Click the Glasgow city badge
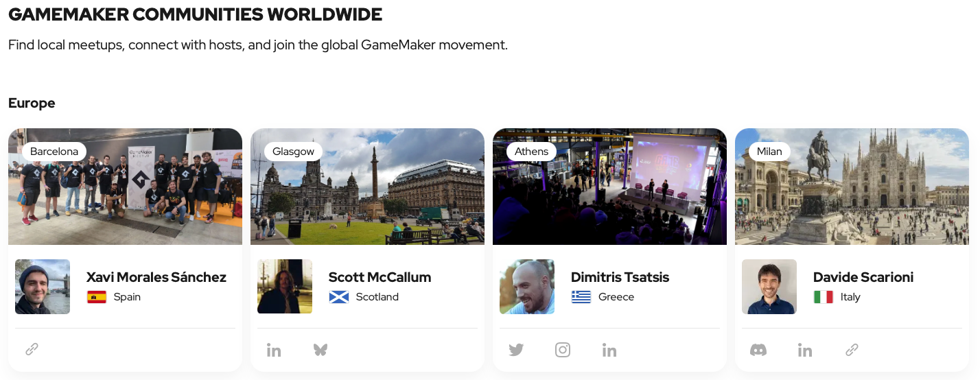Viewport: 980px width, 380px height. point(293,152)
